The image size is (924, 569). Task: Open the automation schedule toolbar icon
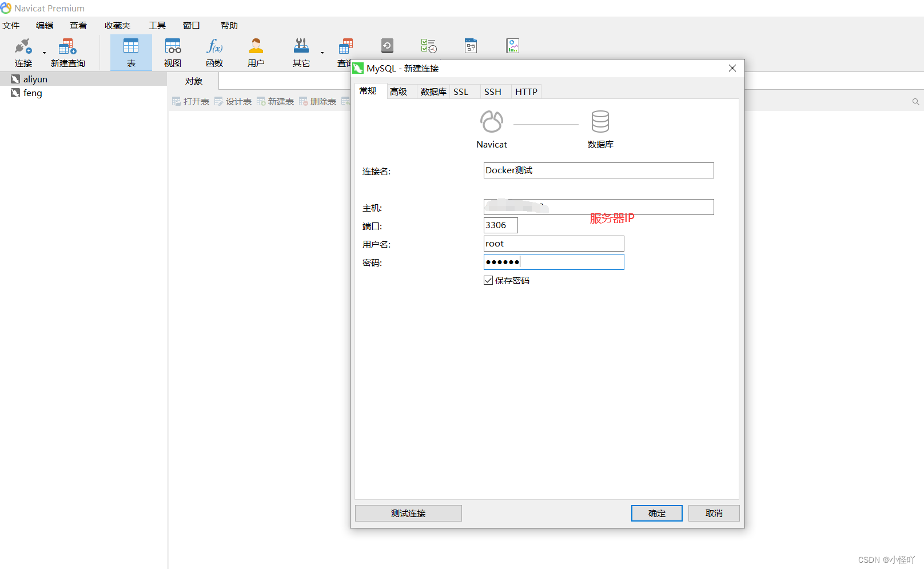click(429, 46)
